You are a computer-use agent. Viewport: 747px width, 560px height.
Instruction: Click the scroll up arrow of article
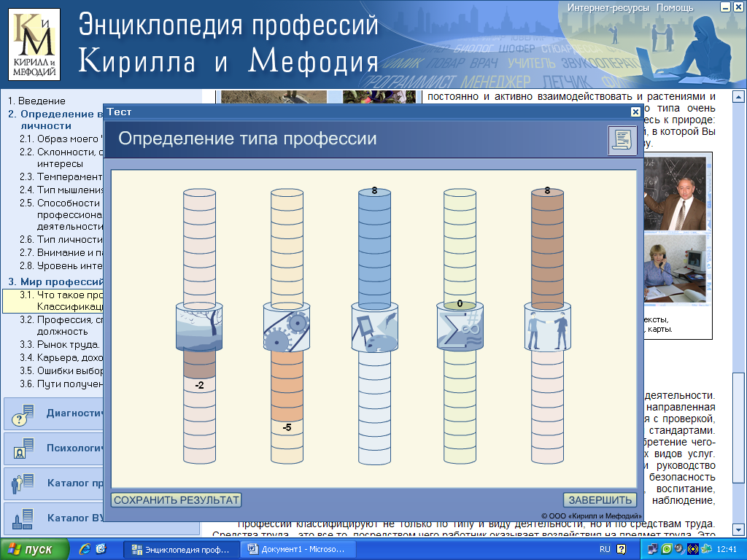738,97
